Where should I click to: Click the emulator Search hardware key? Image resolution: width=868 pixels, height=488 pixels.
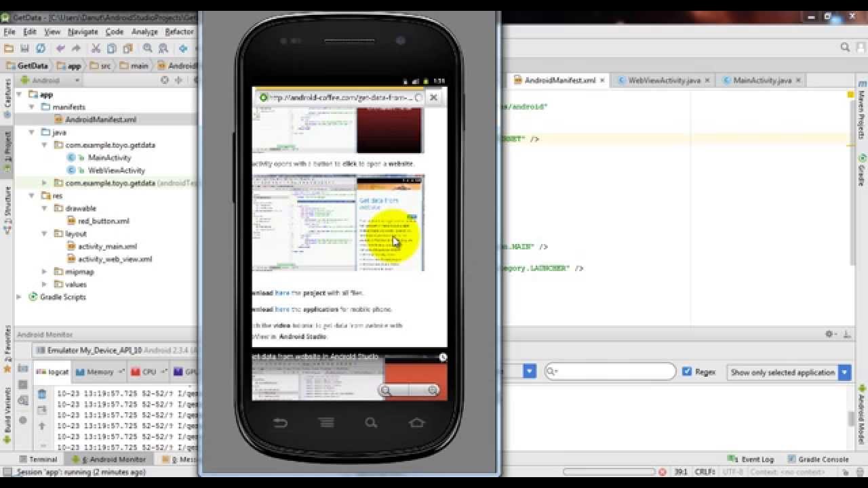click(x=371, y=423)
